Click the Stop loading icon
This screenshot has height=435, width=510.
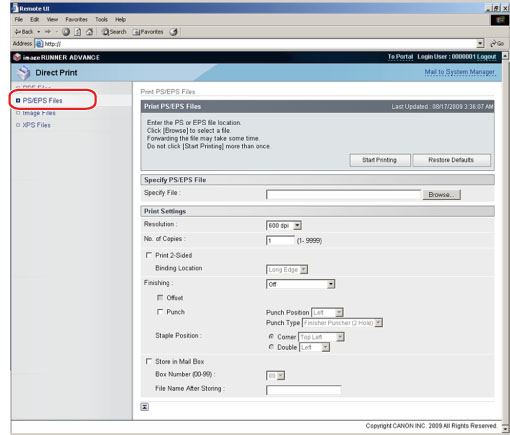(66, 32)
